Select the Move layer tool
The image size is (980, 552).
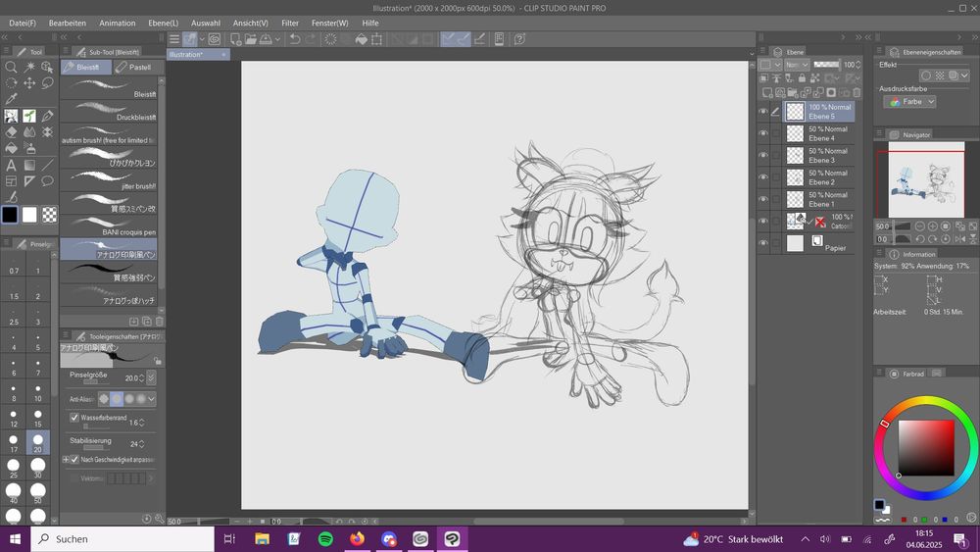tap(29, 83)
